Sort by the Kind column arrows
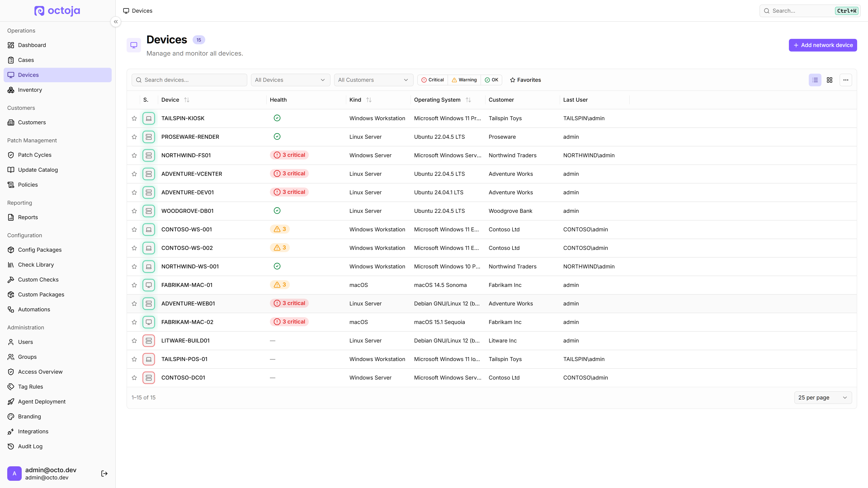The width and height of the screenshot is (868, 488). 369,100
